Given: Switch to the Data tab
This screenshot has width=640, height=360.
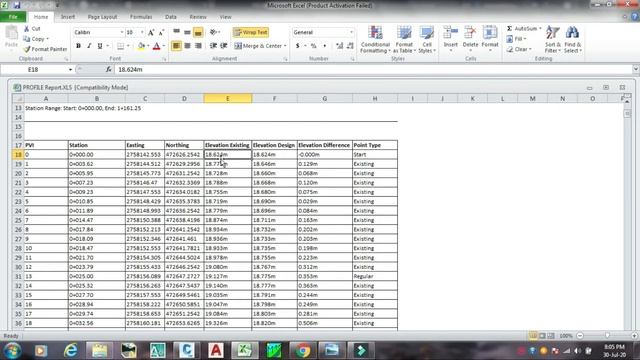Looking at the screenshot, I should tap(171, 17).
